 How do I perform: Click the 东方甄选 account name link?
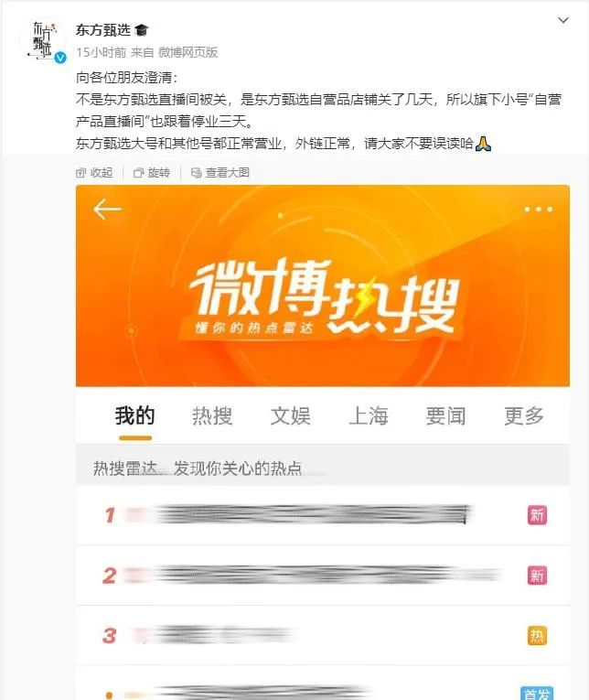coord(103,30)
